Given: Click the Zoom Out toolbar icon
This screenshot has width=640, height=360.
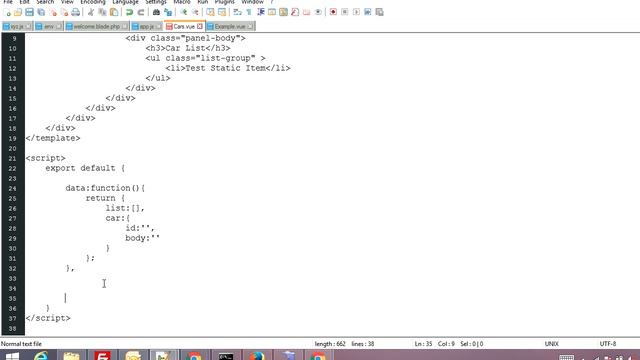Looking at the screenshot, I should tap(195, 12).
